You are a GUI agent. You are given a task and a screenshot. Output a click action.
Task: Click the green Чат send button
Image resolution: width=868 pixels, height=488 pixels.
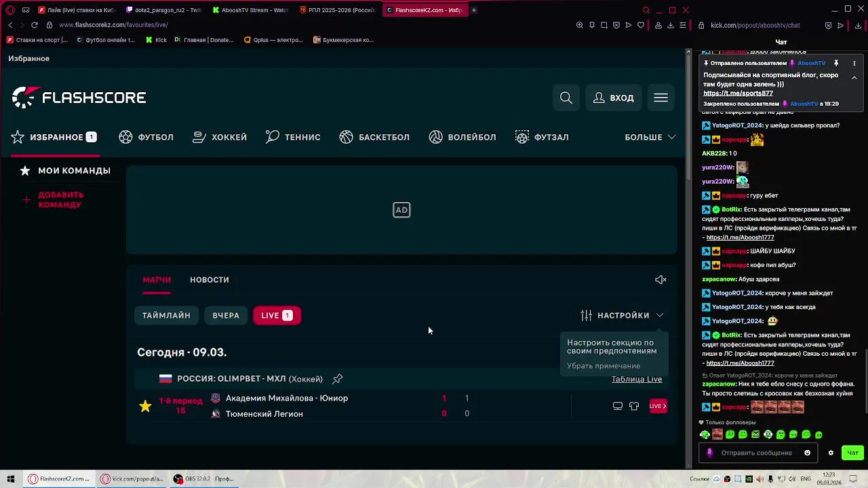pos(852,453)
